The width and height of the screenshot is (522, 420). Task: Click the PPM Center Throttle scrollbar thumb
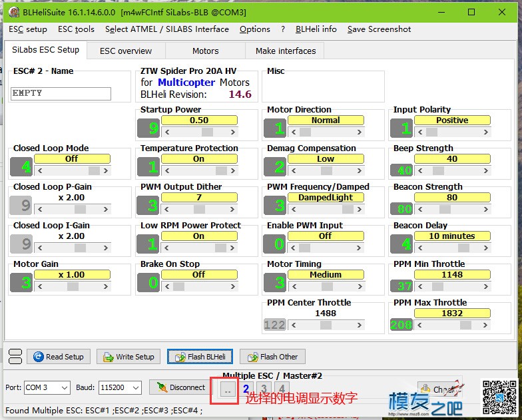(x=326, y=325)
